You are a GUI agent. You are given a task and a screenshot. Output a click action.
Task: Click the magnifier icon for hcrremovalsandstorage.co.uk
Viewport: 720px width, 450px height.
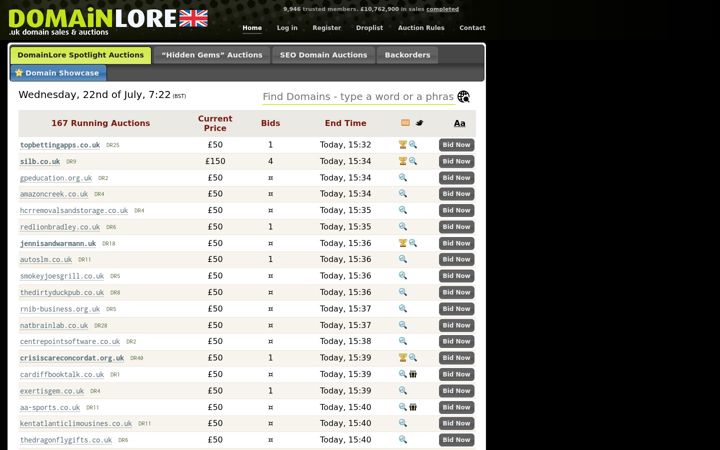tap(403, 210)
